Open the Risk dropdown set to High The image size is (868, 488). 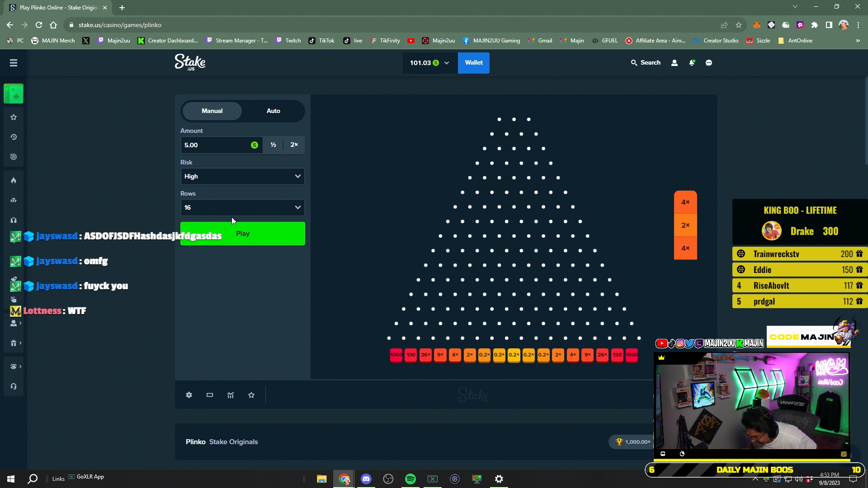tap(243, 177)
